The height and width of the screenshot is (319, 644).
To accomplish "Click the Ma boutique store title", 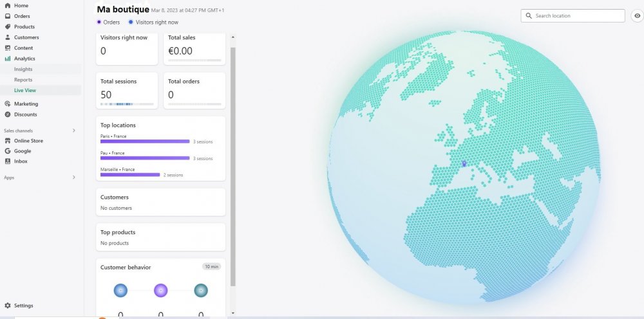I will coord(123,9).
